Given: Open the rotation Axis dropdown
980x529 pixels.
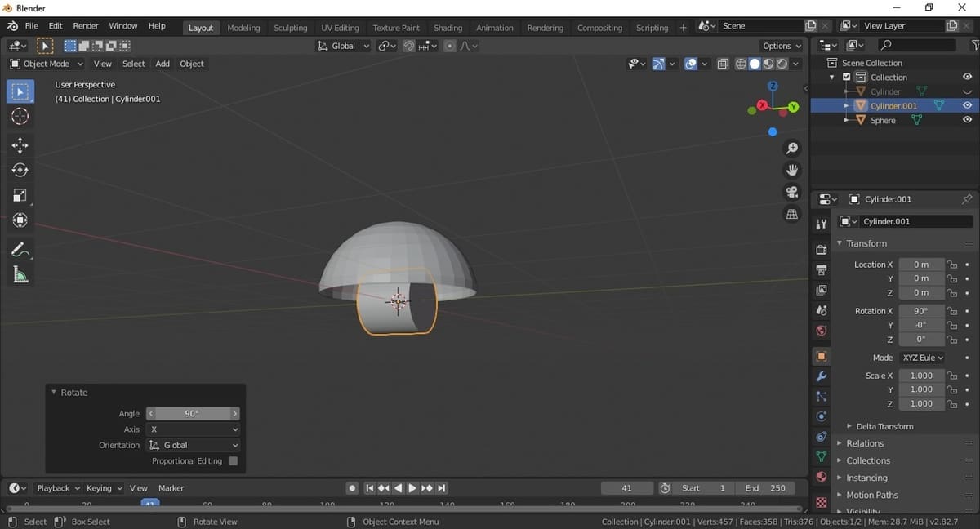Looking at the screenshot, I should coord(194,429).
